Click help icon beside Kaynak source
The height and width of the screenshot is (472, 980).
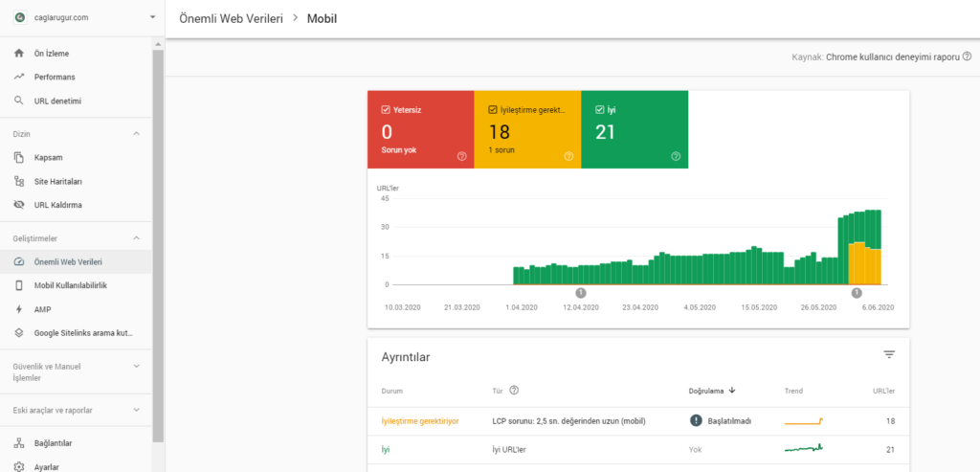point(967,56)
